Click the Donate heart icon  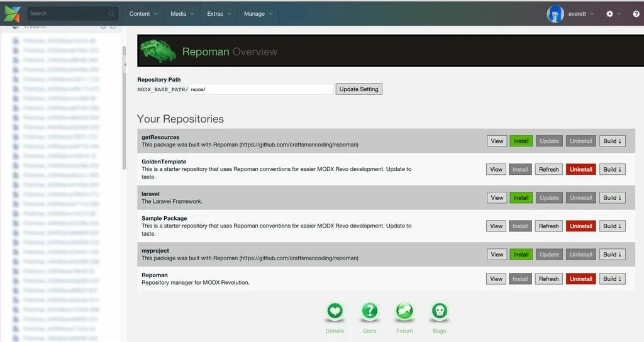(335, 311)
